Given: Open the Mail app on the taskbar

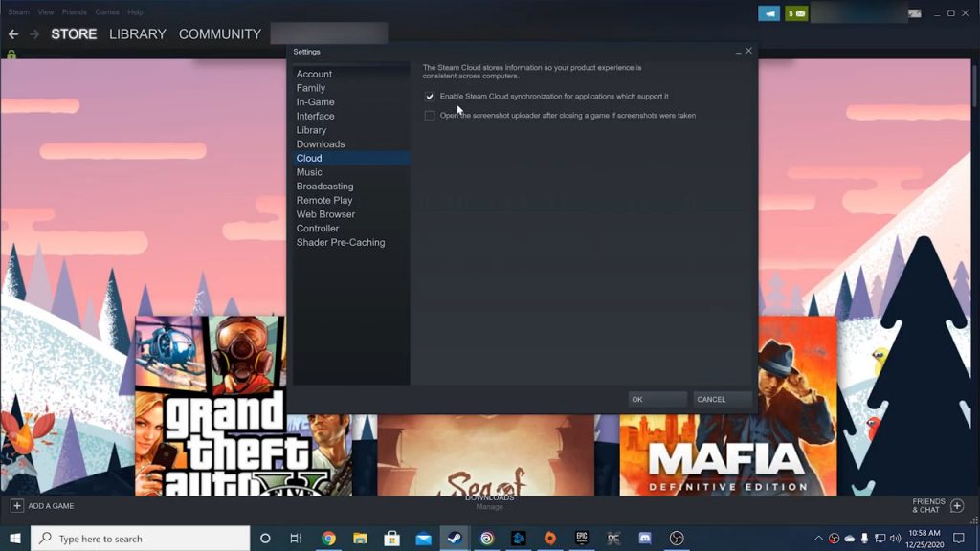Looking at the screenshot, I should pos(423,538).
